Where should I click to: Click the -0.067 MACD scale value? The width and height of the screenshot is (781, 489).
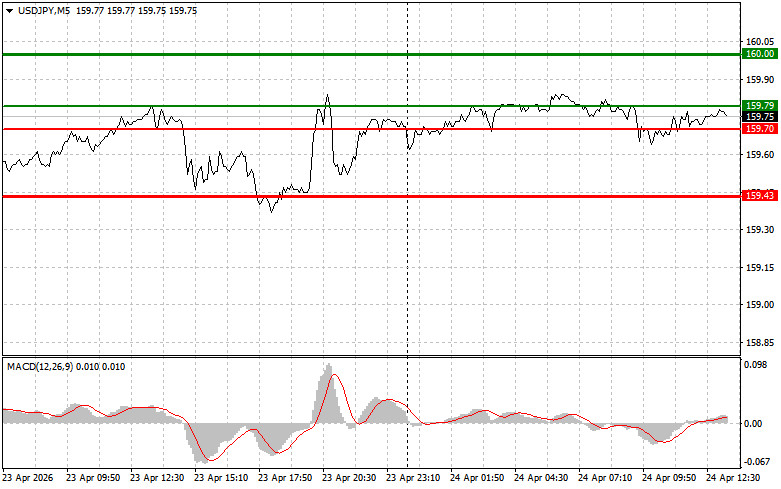[756, 462]
